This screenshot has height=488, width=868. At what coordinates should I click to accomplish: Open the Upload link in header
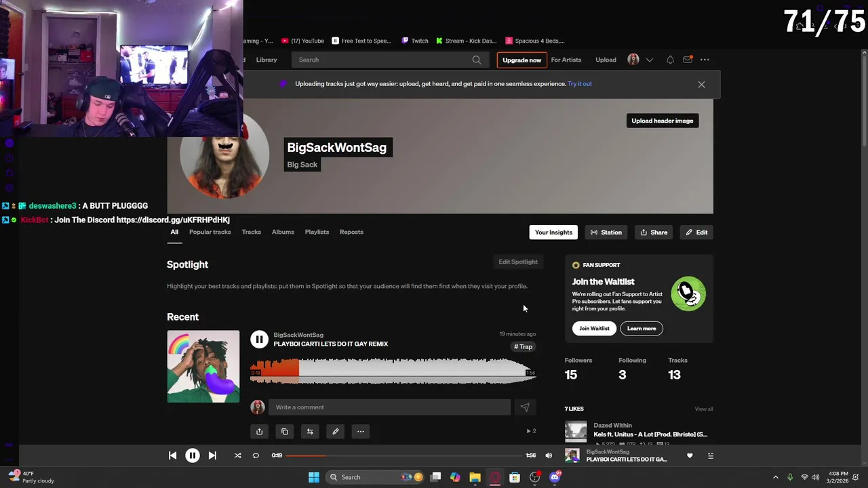click(x=606, y=60)
